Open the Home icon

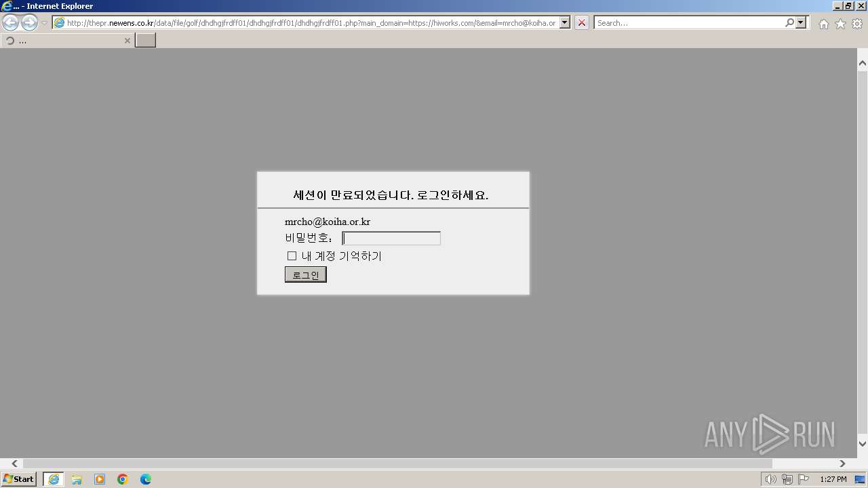[x=823, y=24]
